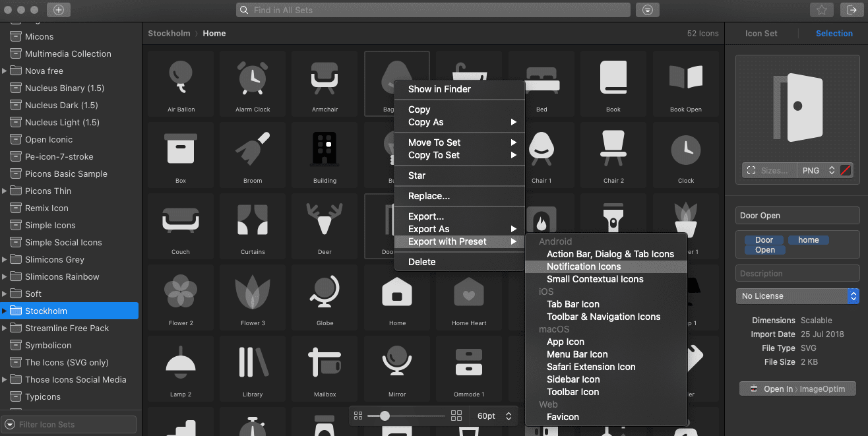Click the Sizes... button
The image size is (868, 436).
pos(769,170)
